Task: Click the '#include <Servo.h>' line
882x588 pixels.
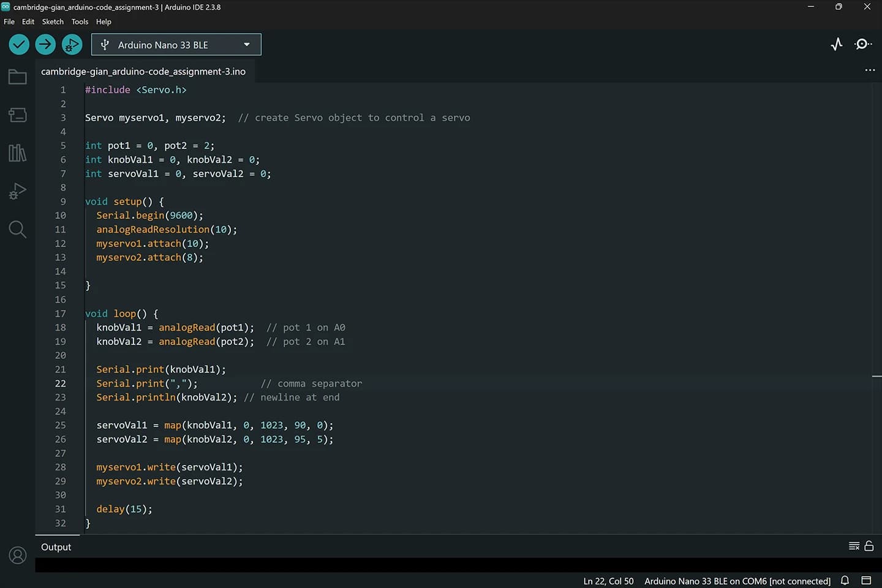Action: pos(135,89)
